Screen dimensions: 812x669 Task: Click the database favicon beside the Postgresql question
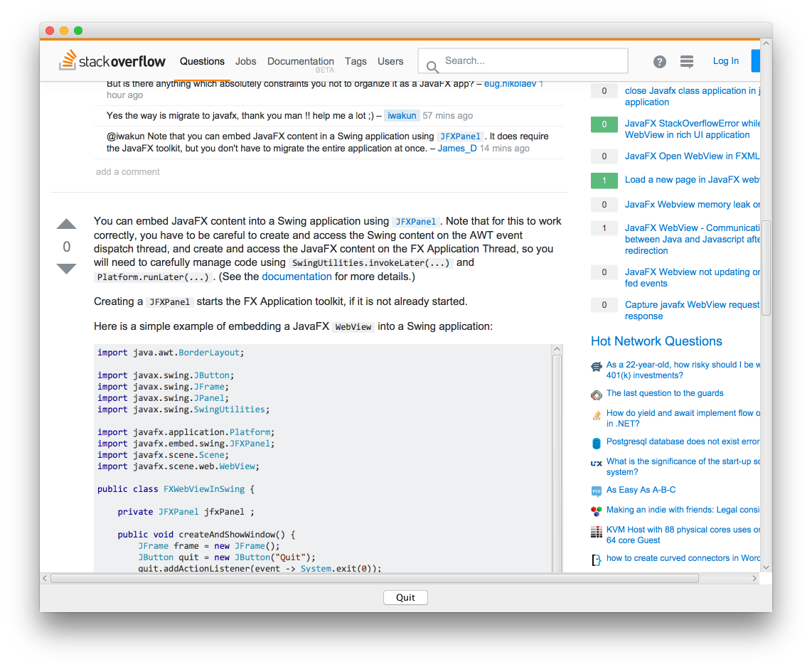click(x=596, y=443)
